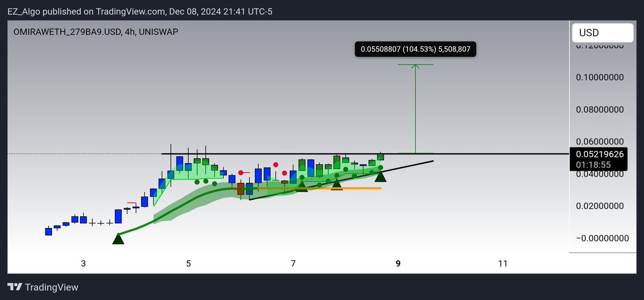This screenshot has width=644, height=300.
Task: Click the USD currency button
Action: pyautogui.click(x=602, y=33)
